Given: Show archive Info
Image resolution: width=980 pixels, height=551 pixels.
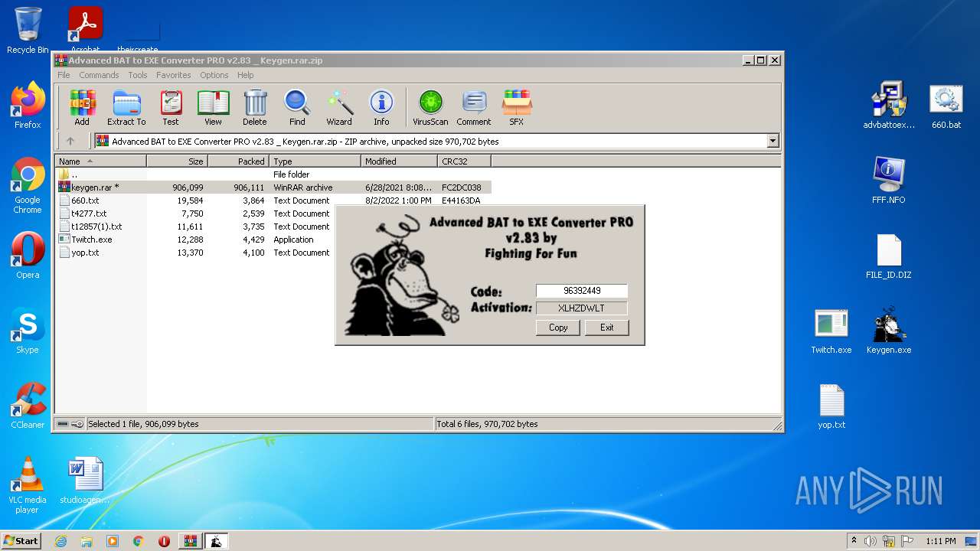Looking at the screenshot, I should coord(381,107).
